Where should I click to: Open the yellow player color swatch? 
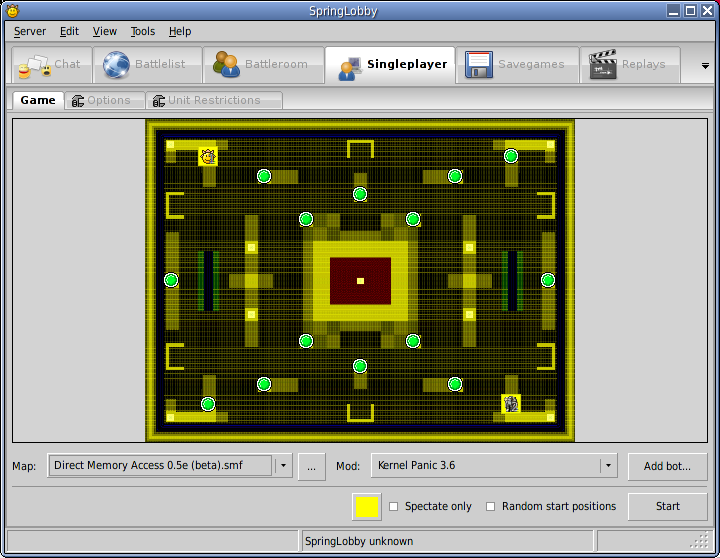click(367, 506)
